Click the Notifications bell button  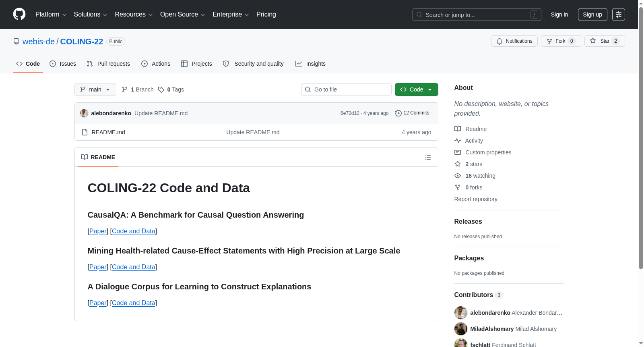[x=514, y=41]
